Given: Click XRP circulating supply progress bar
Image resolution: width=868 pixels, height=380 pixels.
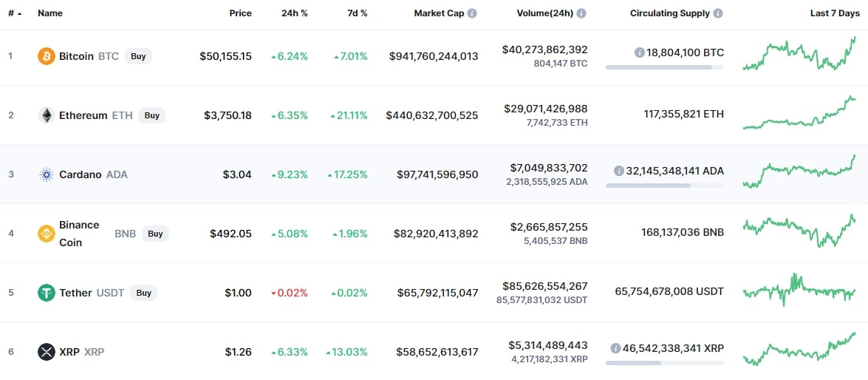Looking at the screenshot, I should 664,363.
